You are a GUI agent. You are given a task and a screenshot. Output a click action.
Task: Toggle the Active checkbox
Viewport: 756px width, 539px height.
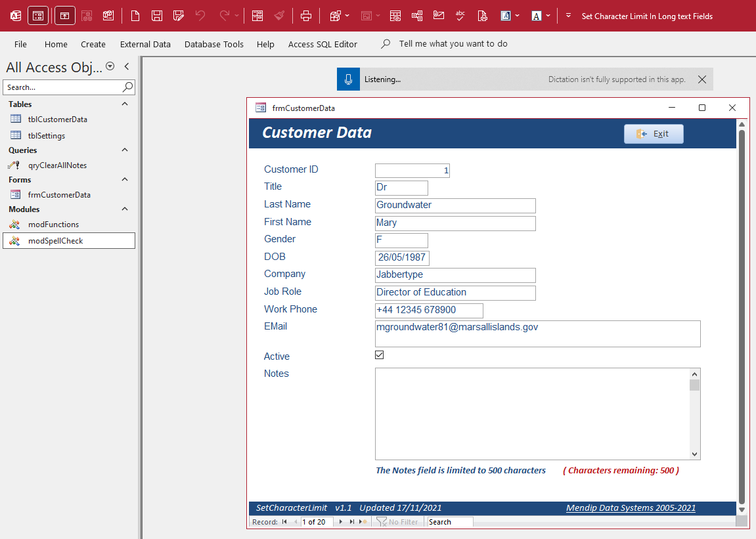point(380,355)
